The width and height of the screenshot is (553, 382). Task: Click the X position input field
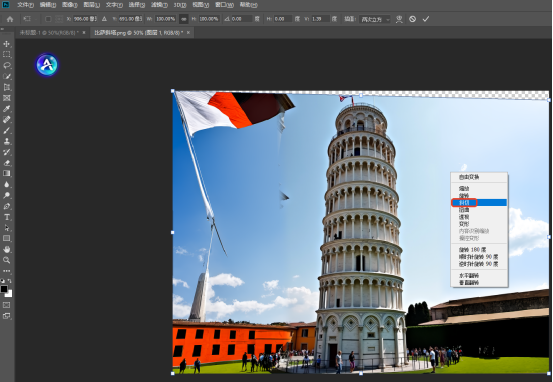(x=85, y=19)
